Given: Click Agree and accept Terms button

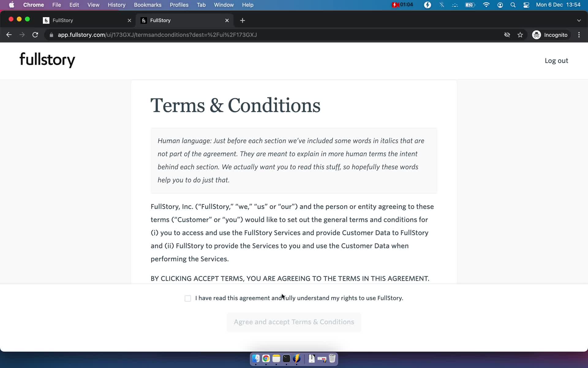Looking at the screenshot, I should click(x=294, y=322).
